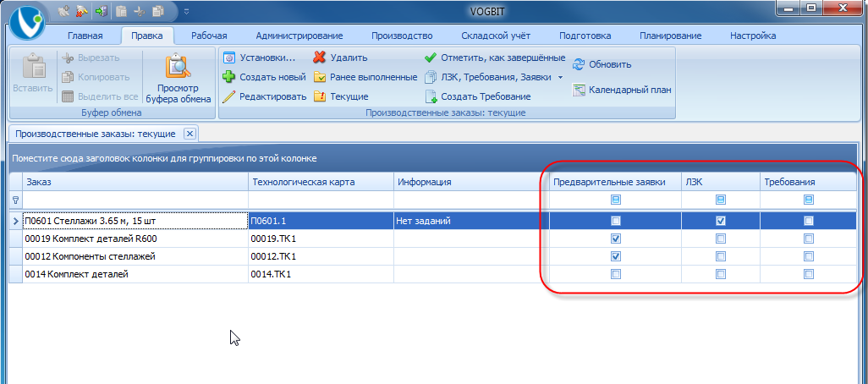Toggle the ЛЗК filter row checkbox
The height and width of the screenshot is (384, 868).
(720, 200)
